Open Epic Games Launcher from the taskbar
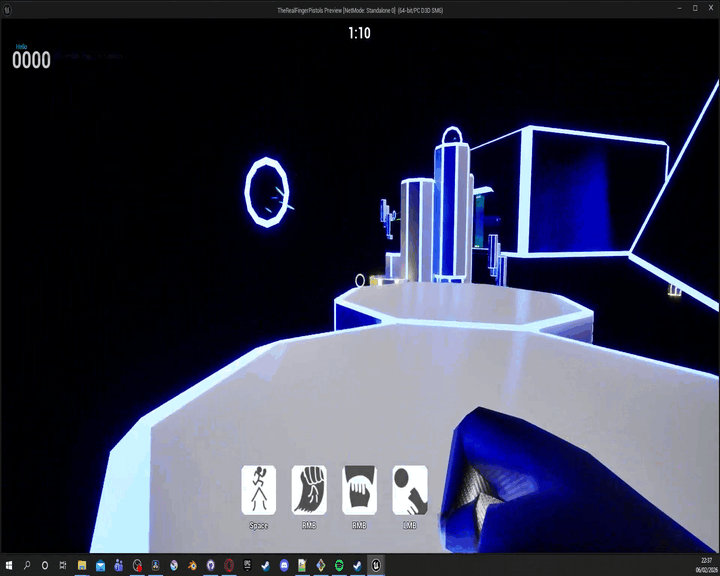Screen dimensions: 720x576 247,566
